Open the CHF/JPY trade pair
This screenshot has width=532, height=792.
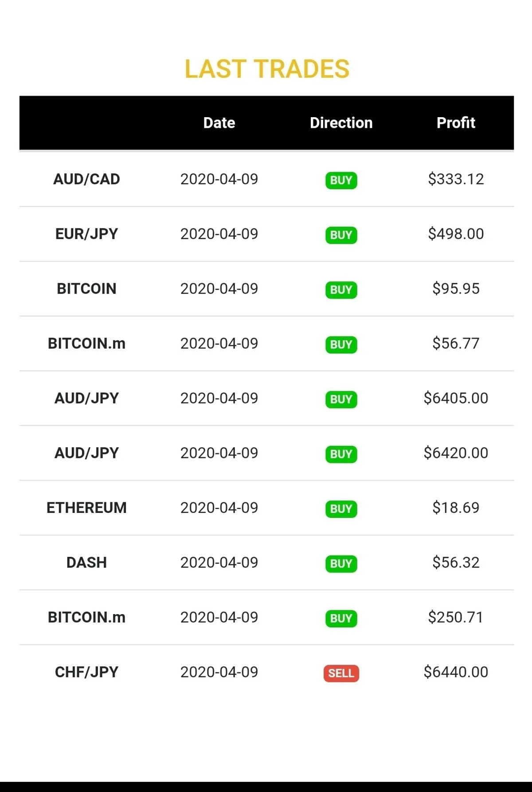[86, 672]
